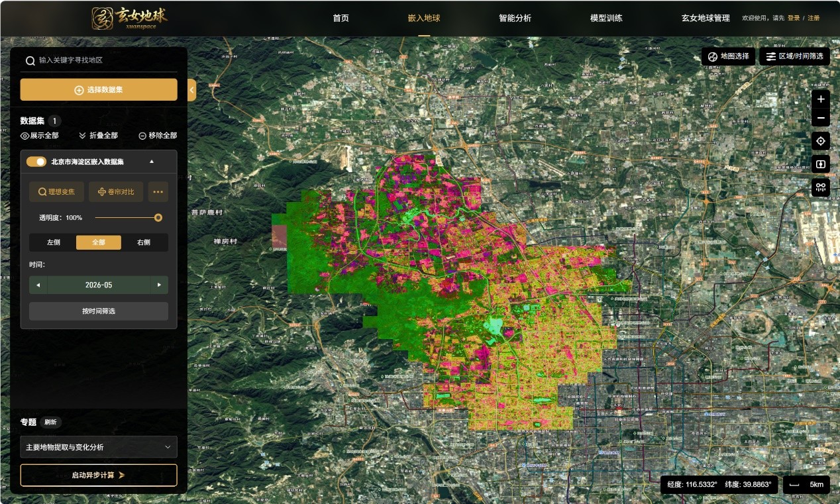Open the three-dots more options button
The width and height of the screenshot is (840, 504).
158,192
